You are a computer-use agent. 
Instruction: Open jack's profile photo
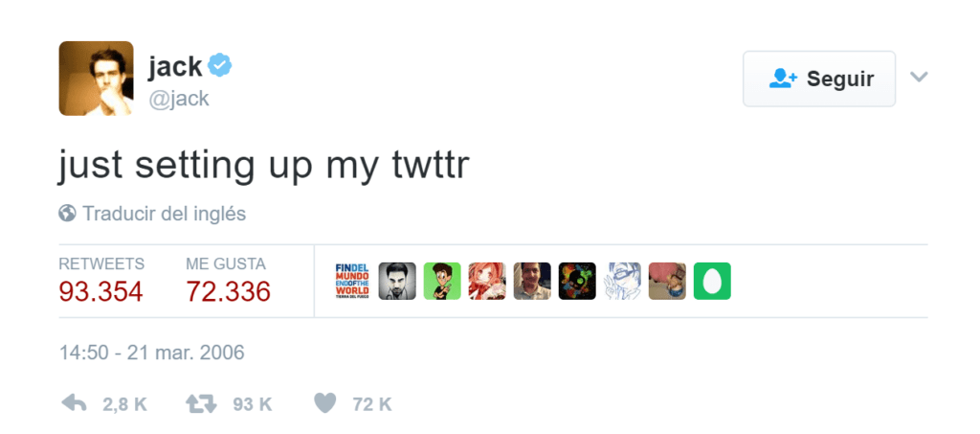96,79
